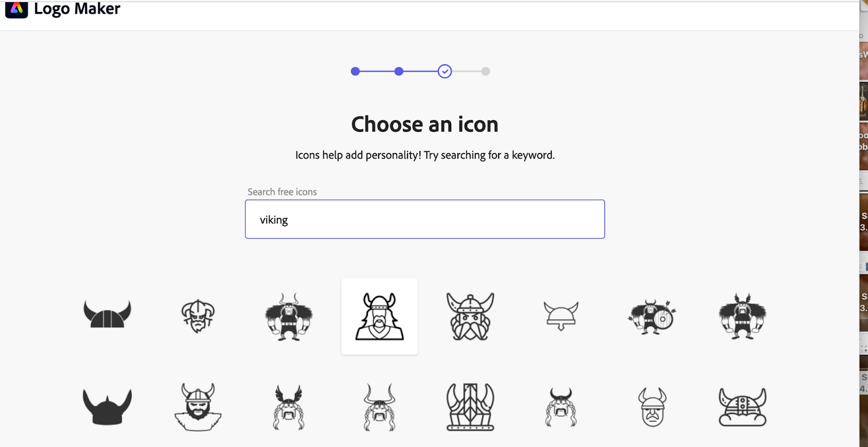Select the highlighted viking bust icon
Viewport: 868px width, 447px height.
[x=379, y=316]
